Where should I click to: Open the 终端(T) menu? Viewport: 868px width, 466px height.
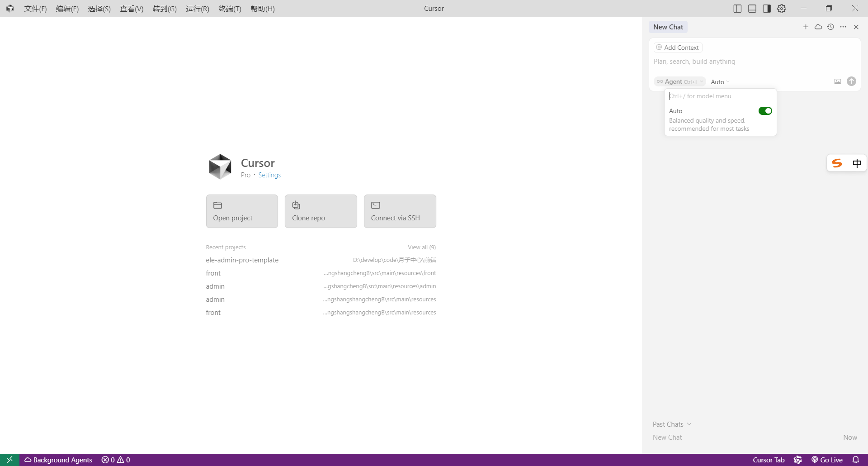[x=230, y=9]
